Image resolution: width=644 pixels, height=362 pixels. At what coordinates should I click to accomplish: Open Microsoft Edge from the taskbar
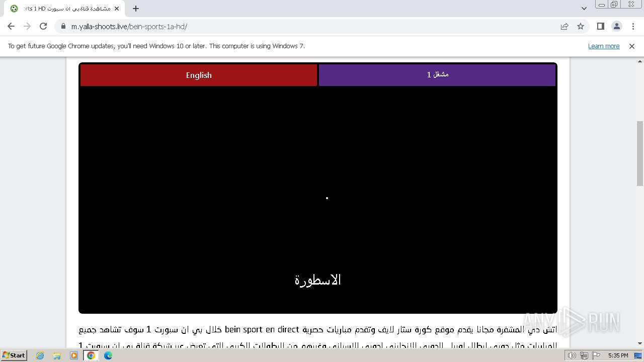pos(108,355)
